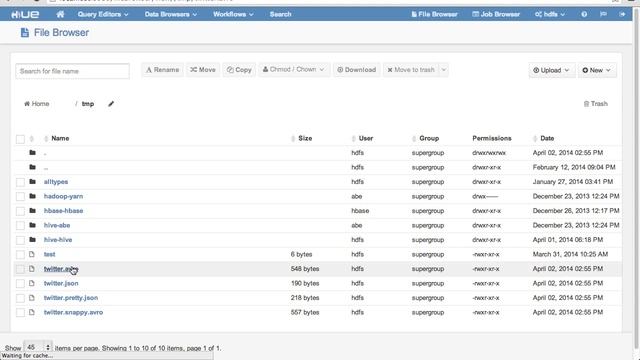Click the Move to trash button
Screen dimensions: 640x360
pyautogui.click(x=411, y=70)
